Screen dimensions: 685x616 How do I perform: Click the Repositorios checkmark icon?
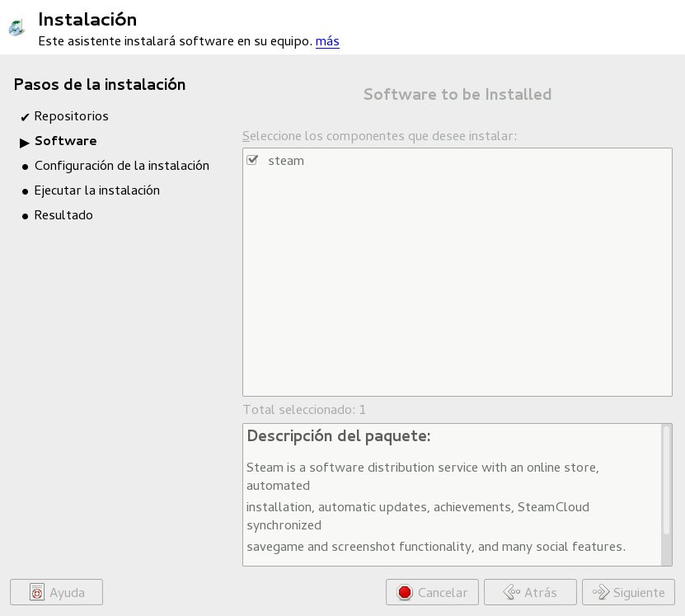(25, 117)
